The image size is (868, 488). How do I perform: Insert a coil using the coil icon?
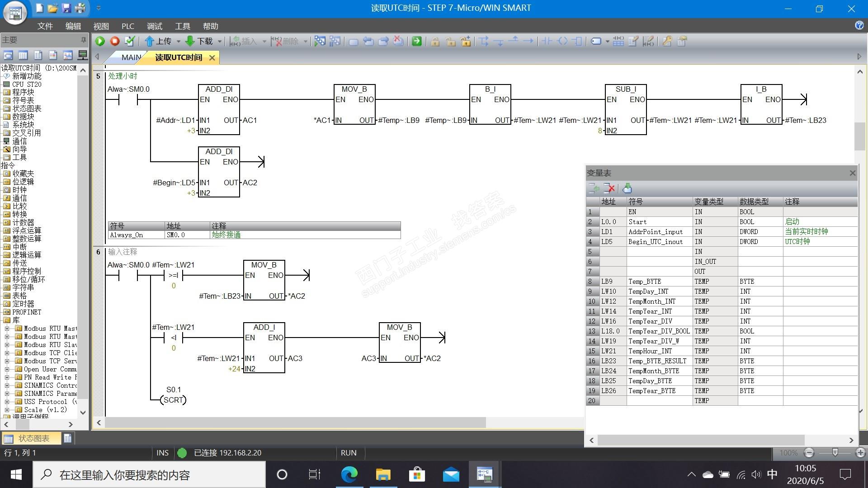562,41
